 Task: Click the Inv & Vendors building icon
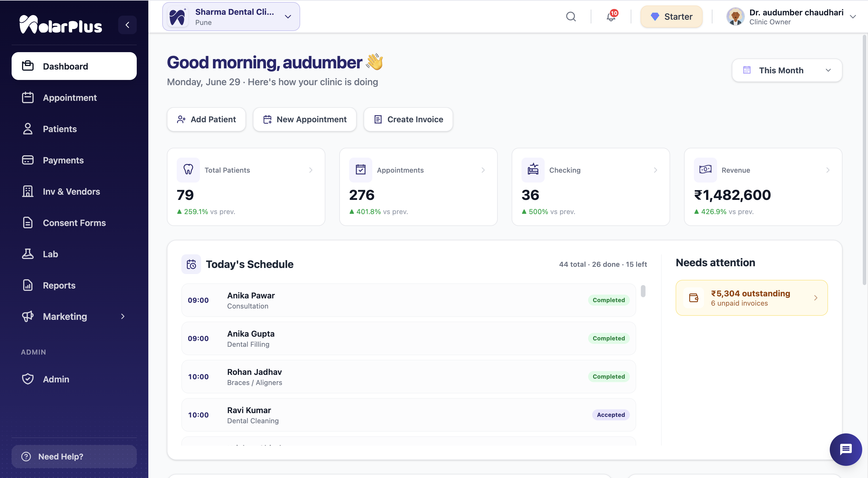click(x=28, y=191)
